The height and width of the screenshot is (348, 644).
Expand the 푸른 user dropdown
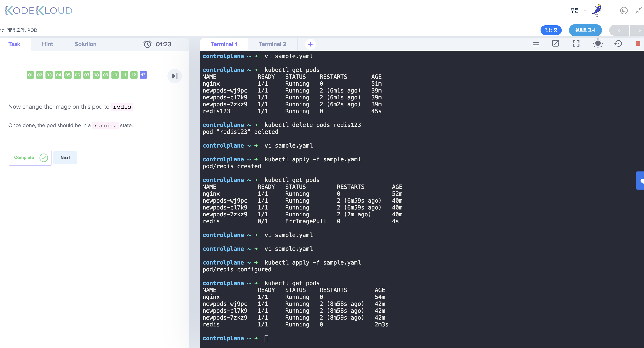[x=577, y=11]
